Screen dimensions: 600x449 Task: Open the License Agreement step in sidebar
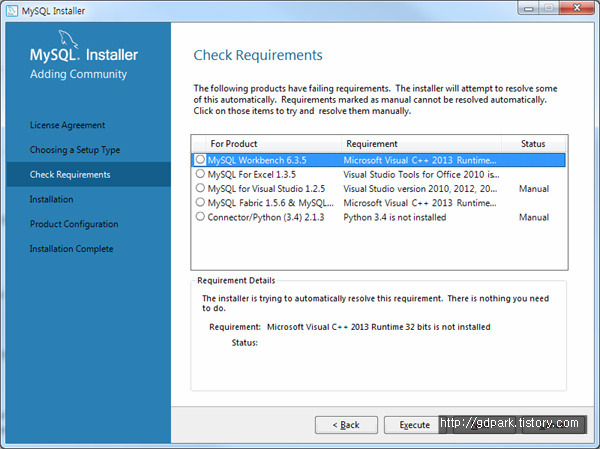coord(67,125)
